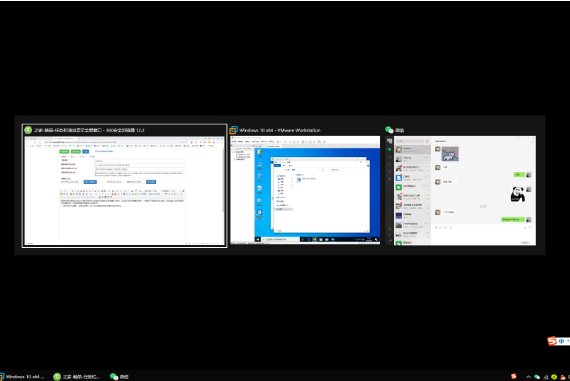
Task: Click the WeChat icon in system tray
Action: coord(537,377)
